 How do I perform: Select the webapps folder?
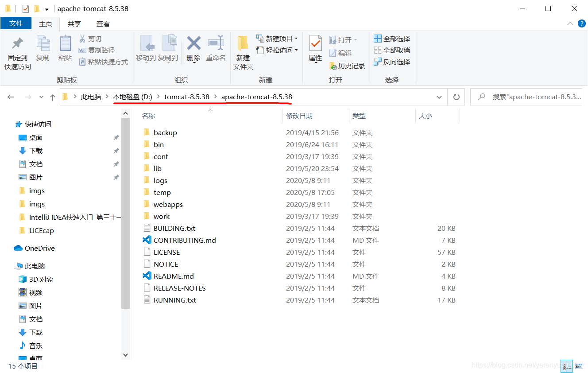tap(168, 204)
